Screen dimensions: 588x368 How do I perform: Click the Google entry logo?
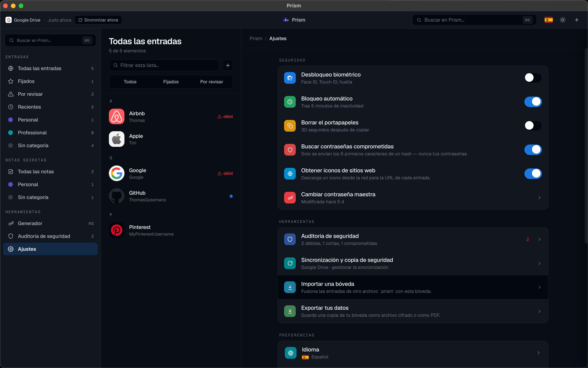pyautogui.click(x=117, y=173)
